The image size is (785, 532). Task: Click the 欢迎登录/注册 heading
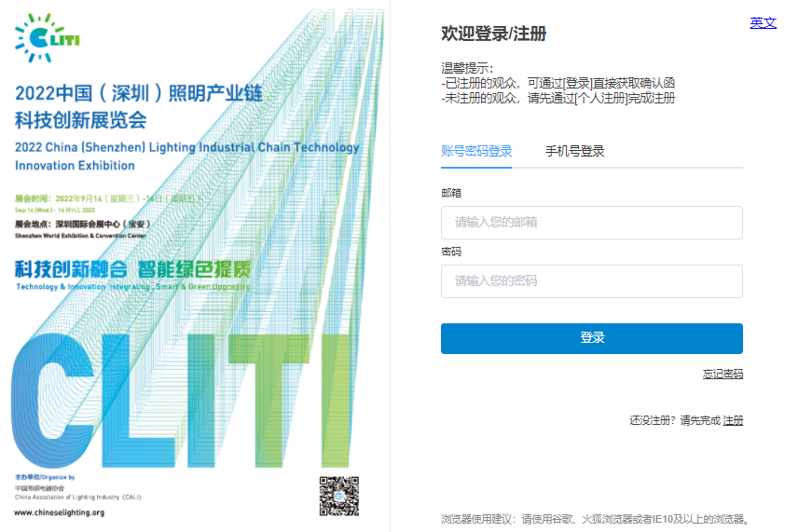pos(493,34)
